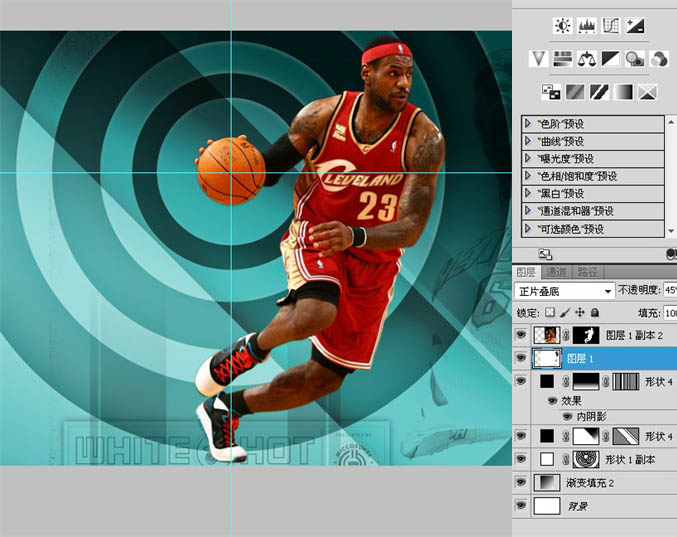This screenshot has width=677, height=537.
Task: Hide the 形状 1 副本 layer
Action: [x=521, y=459]
